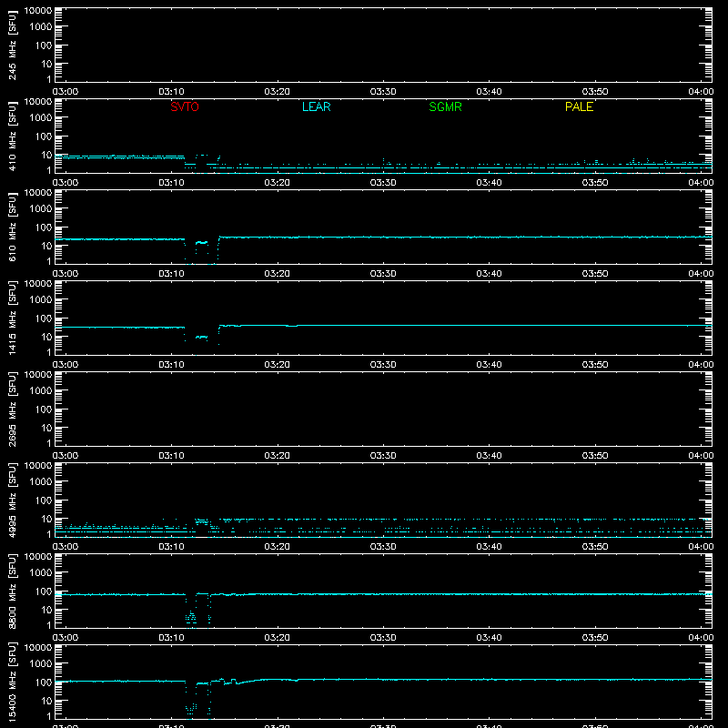This screenshot has height=728, width=728.
Task: Click 03:00 tick under the 4995 MHz panel
Action: (x=65, y=547)
